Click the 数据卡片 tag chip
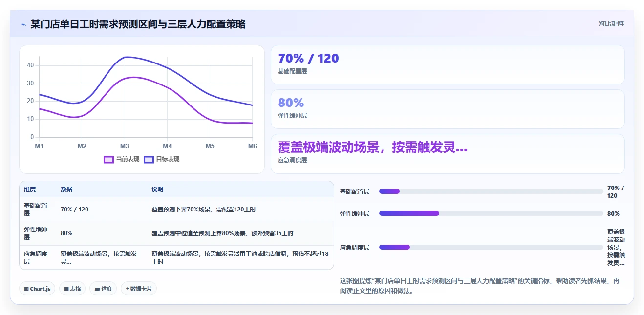 coord(139,289)
